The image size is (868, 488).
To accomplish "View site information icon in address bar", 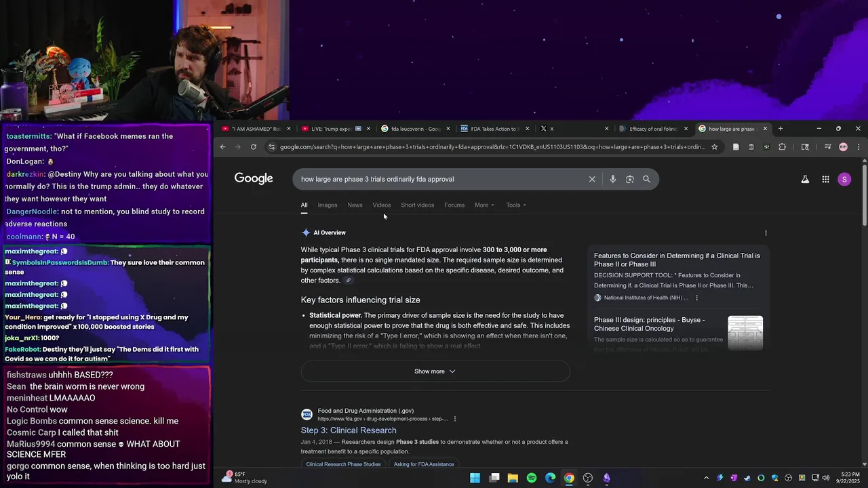I will (271, 147).
